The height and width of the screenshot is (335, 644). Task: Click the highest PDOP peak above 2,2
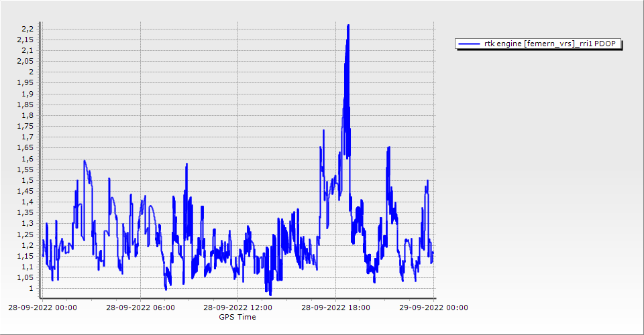point(348,26)
